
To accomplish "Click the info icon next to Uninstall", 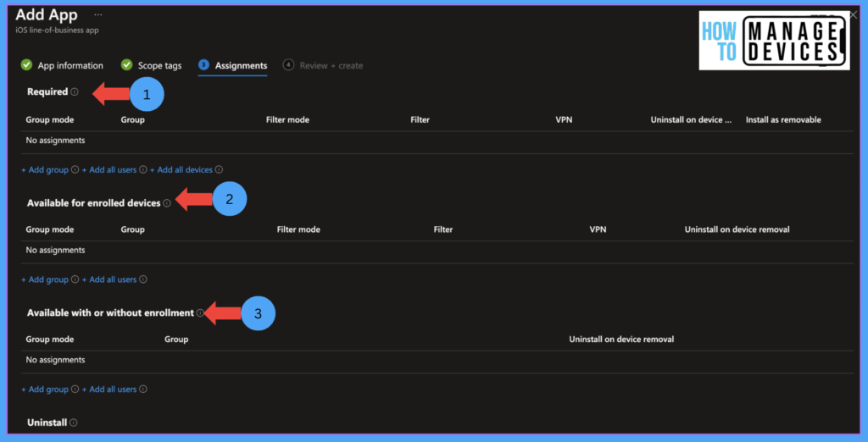I will tap(74, 423).
